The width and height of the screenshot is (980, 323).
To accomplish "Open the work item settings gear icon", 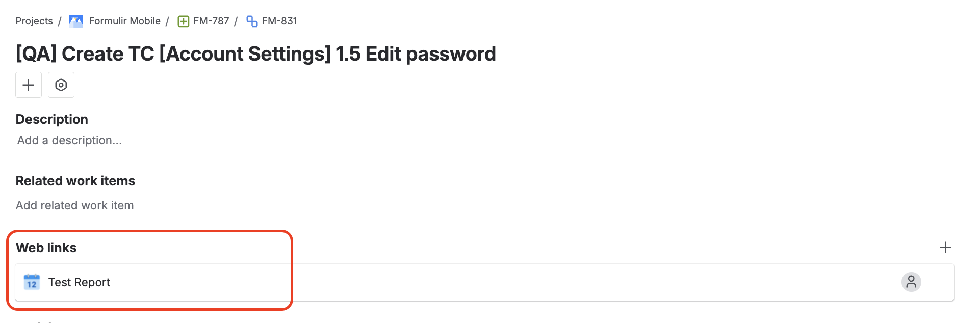I will pyautogui.click(x=61, y=85).
